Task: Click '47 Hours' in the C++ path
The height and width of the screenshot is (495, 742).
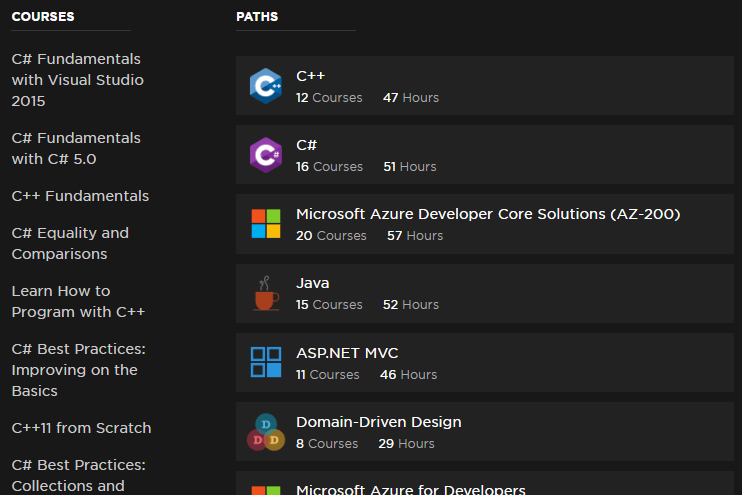Action: 411,97
